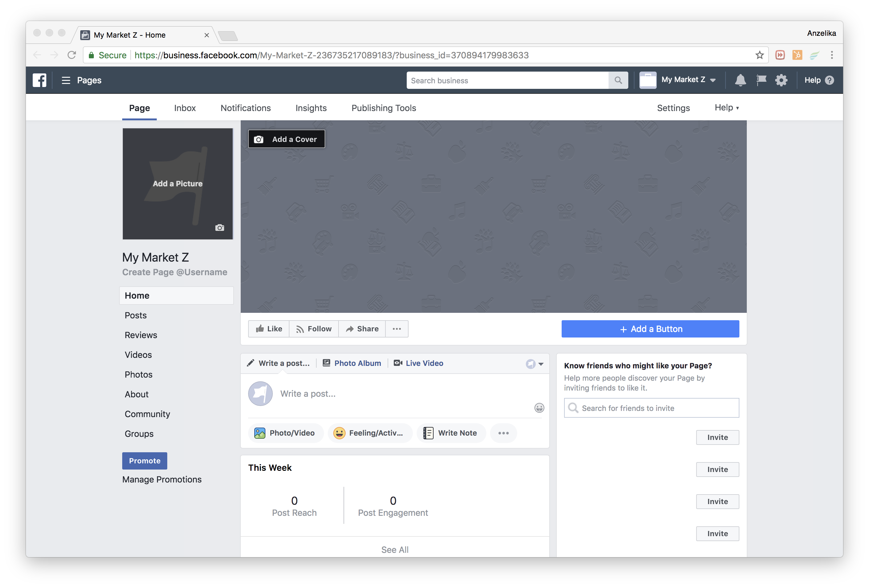Open the Pages hamburger menu icon
This screenshot has width=869, height=588.
pyautogui.click(x=66, y=81)
